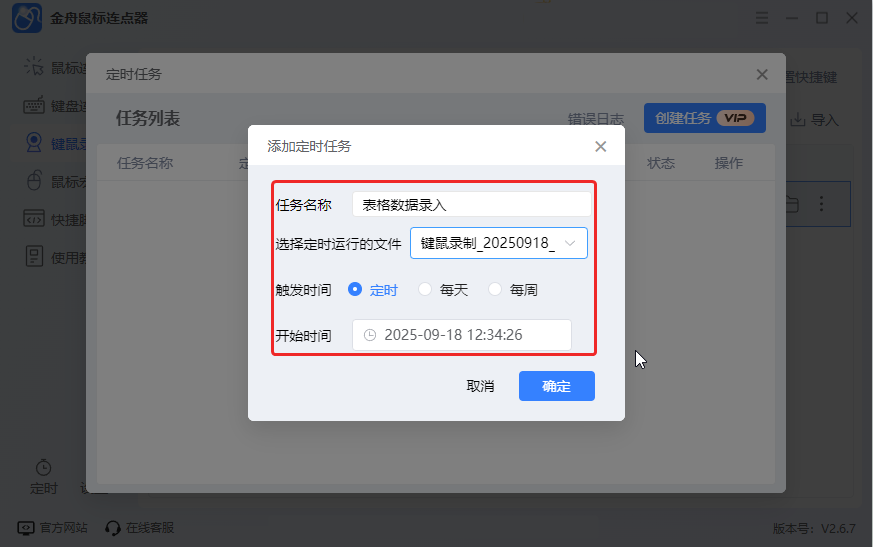Open 在线客服 support
This screenshot has width=873, height=547.
[140, 528]
